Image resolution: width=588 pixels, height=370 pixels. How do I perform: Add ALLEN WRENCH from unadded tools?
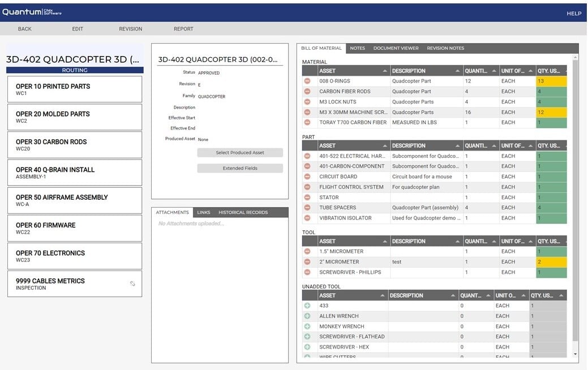click(x=307, y=316)
